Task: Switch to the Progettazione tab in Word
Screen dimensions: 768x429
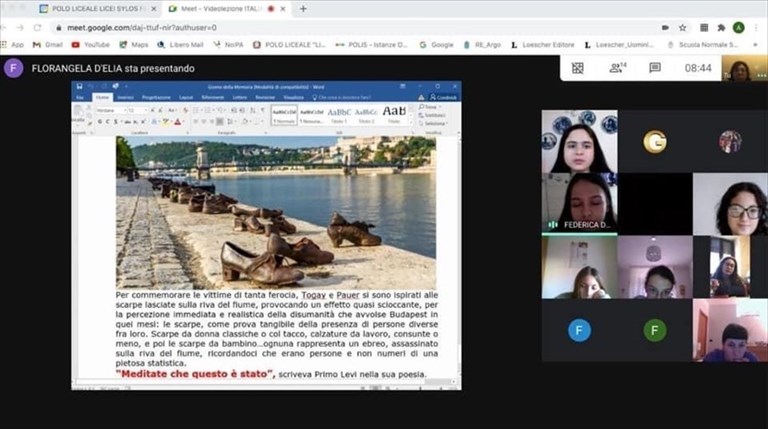Action: (x=156, y=97)
